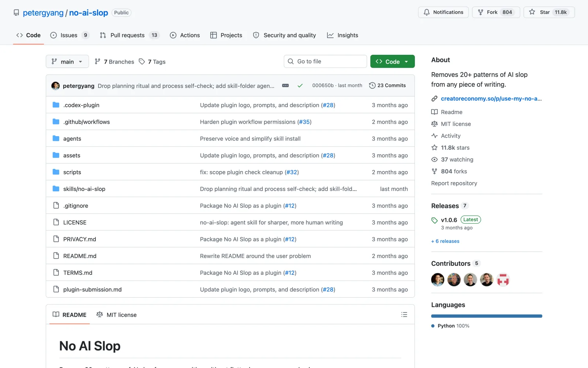The width and height of the screenshot is (588, 368).
Task: Open the creatoreconomy.so website link
Action: (x=491, y=99)
